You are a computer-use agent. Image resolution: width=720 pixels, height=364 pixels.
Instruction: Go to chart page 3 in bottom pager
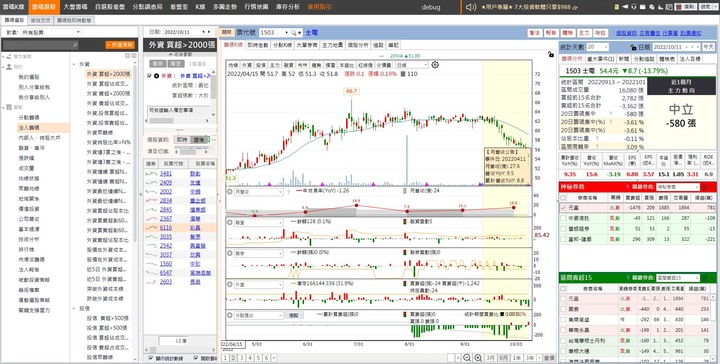pyautogui.click(x=241, y=358)
